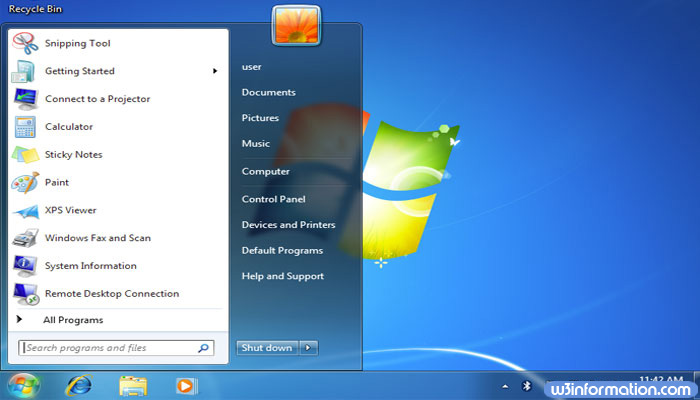Open Windows Media Player on taskbar
700x400 pixels.
pyautogui.click(x=187, y=386)
